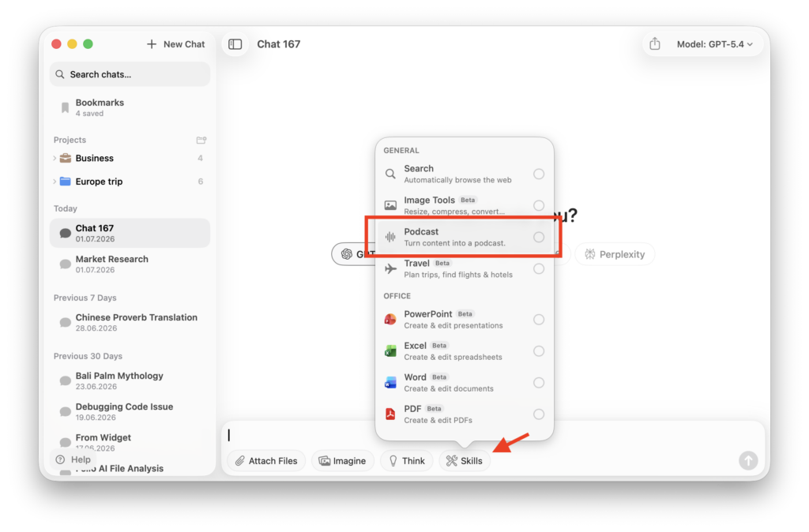Click the Think button

(x=407, y=461)
